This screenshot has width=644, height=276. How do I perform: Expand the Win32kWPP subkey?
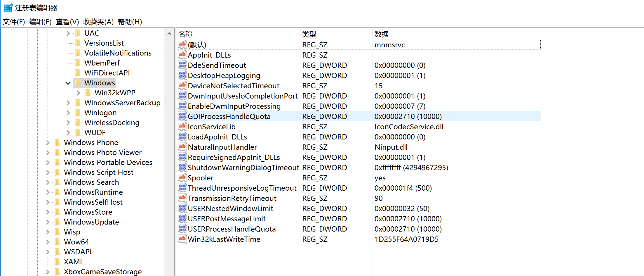78,93
